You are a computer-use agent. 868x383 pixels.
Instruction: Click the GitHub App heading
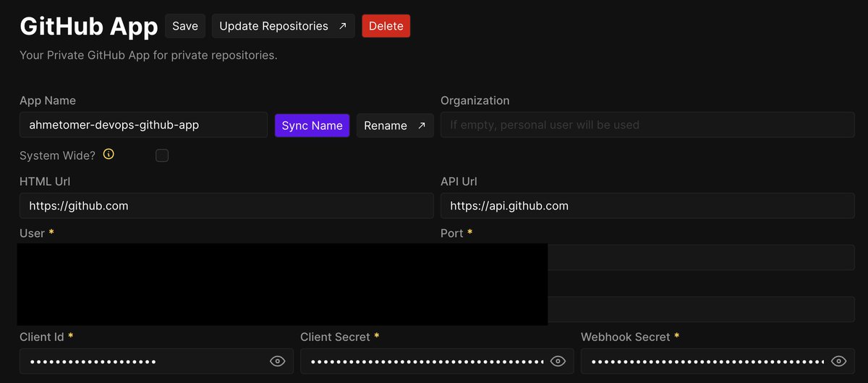click(89, 27)
